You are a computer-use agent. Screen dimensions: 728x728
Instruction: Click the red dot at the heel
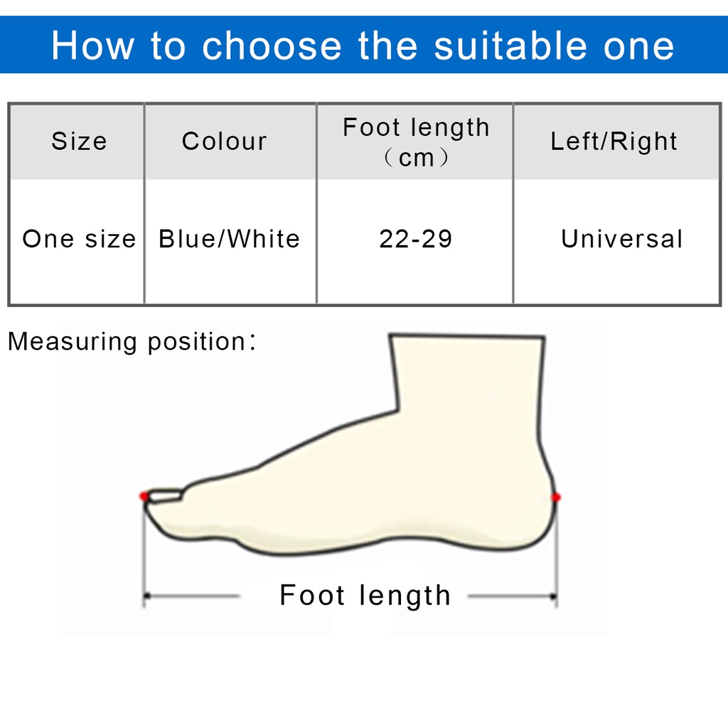click(x=556, y=497)
